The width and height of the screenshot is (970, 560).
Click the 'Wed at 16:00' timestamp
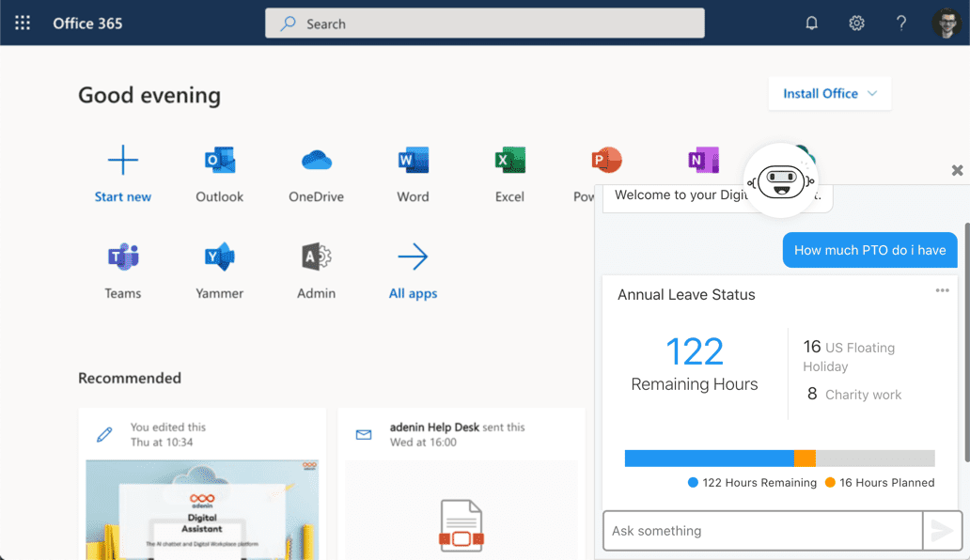(x=423, y=443)
